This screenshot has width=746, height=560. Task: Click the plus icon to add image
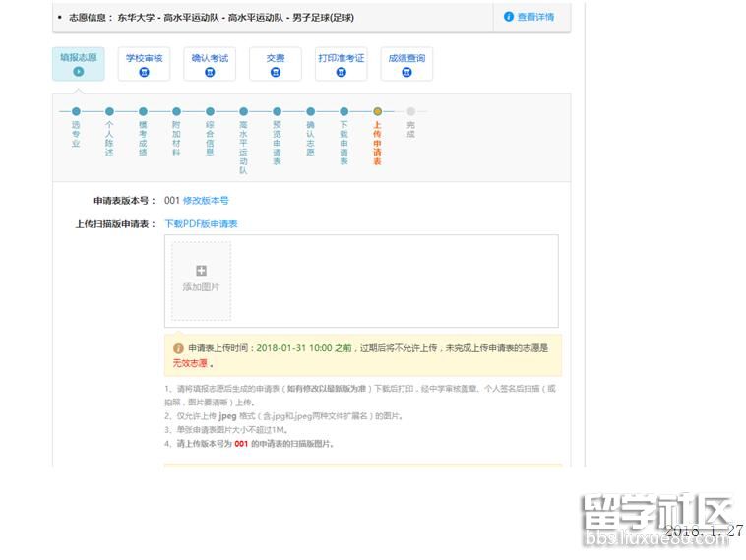click(201, 271)
